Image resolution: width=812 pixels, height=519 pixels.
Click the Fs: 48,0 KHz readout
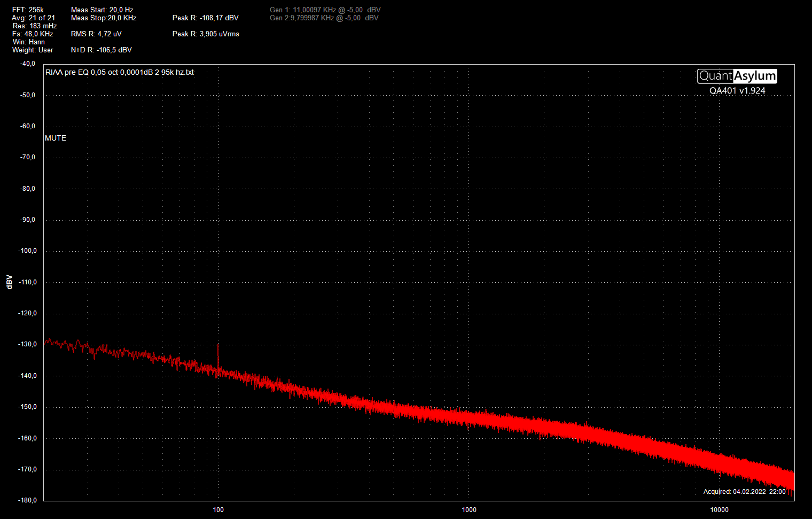[33, 34]
